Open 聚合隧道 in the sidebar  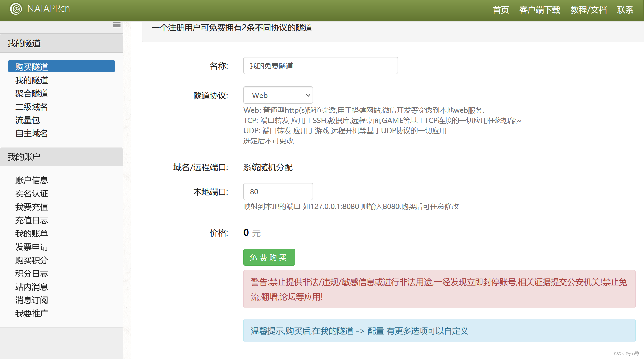[x=32, y=94]
